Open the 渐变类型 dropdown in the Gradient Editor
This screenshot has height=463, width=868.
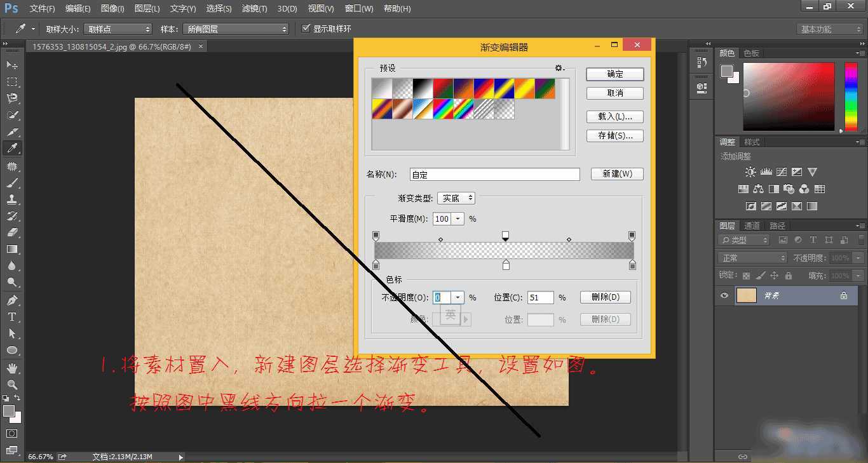tap(456, 198)
